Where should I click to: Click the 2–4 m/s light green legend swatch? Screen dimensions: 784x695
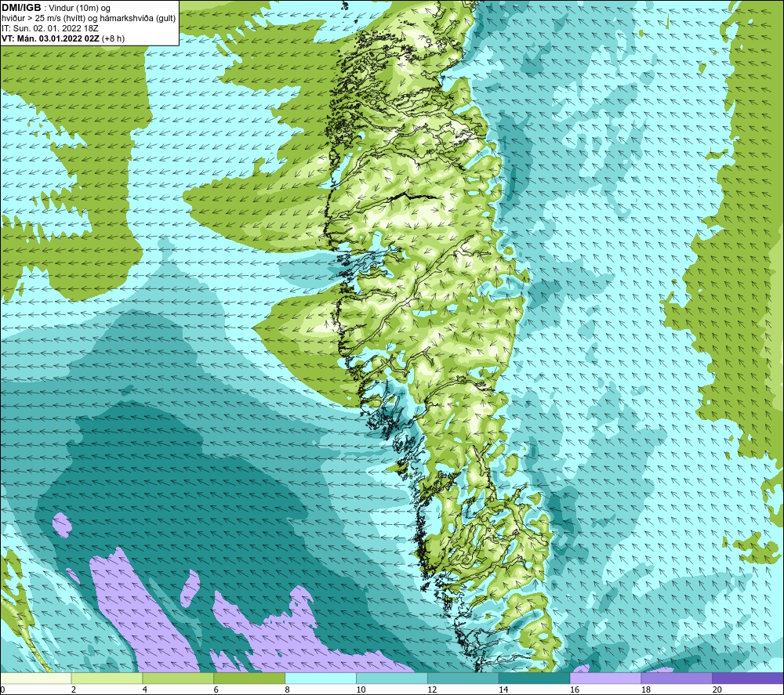107,679
